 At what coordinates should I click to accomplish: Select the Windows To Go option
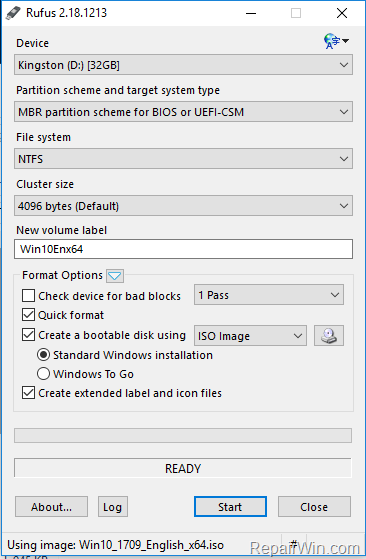[x=43, y=374]
